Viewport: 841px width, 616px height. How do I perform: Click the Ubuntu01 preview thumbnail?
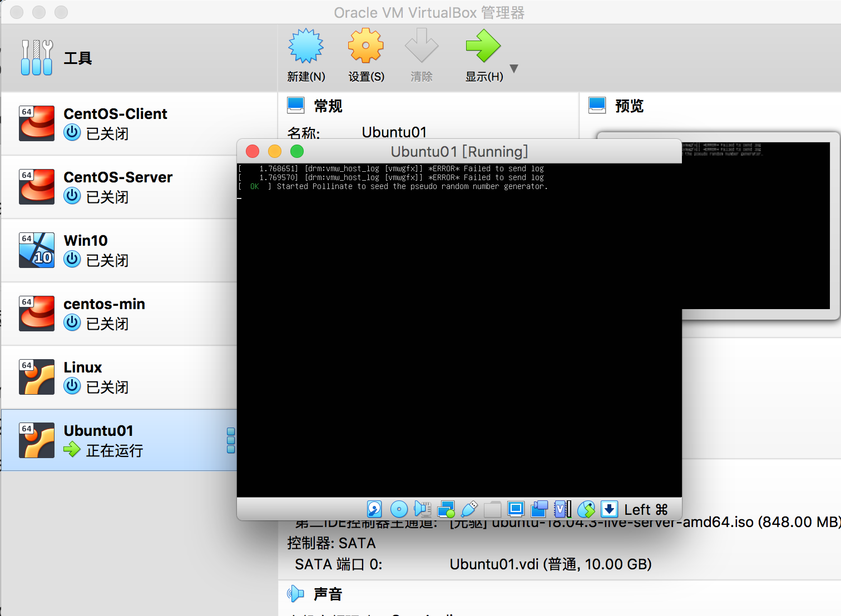[x=756, y=226]
